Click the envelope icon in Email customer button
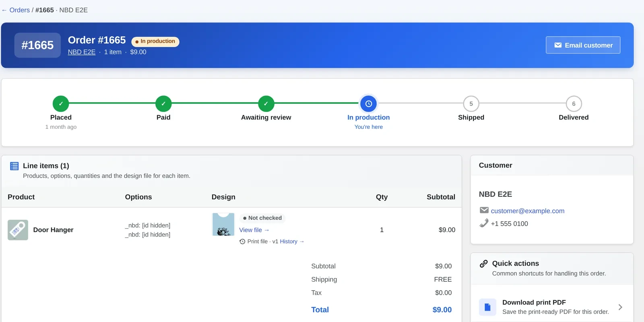 coord(558,45)
